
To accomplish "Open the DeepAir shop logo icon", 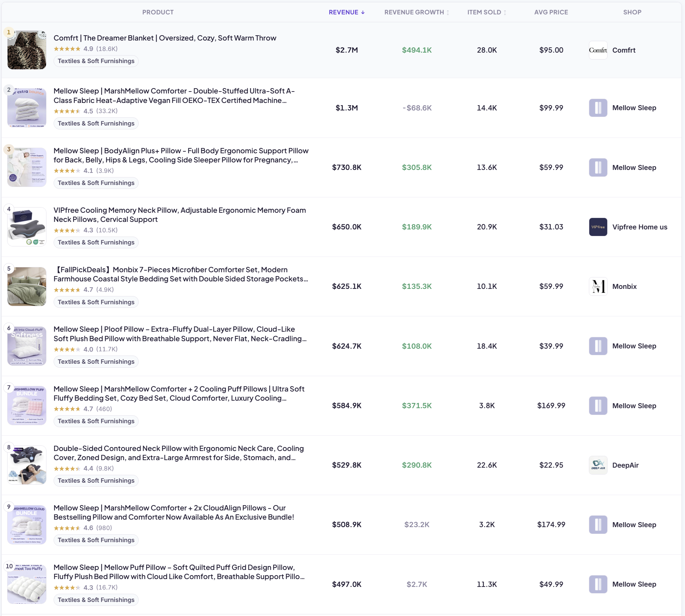I will pyautogui.click(x=598, y=465).
